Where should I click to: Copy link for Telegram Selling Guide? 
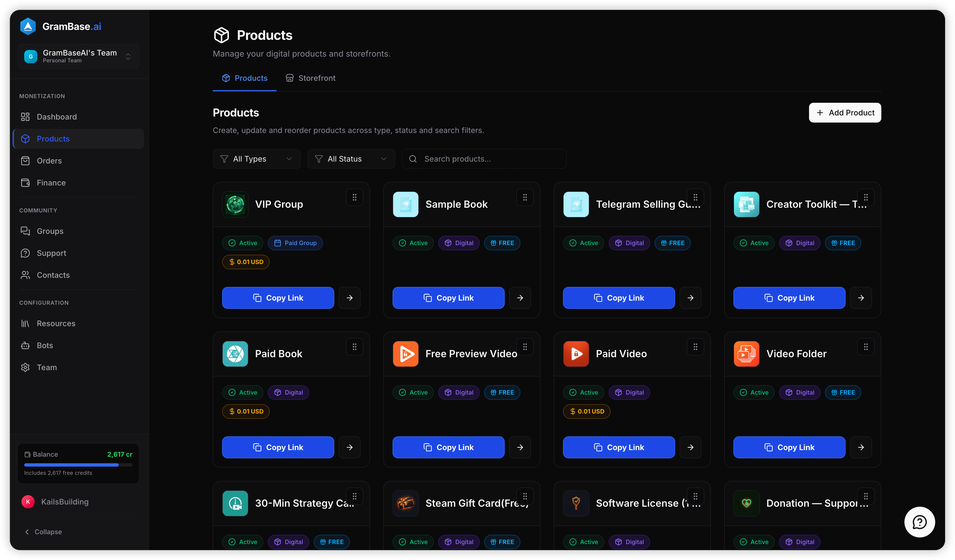[619, 298]
